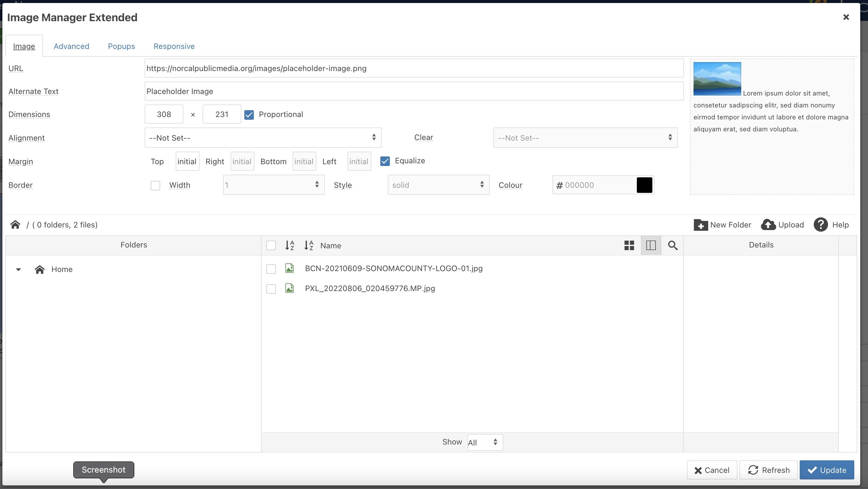This screenshot has width=868, height=489.
Task: Toggle the details pane layout icon
Action: point(651,245)
